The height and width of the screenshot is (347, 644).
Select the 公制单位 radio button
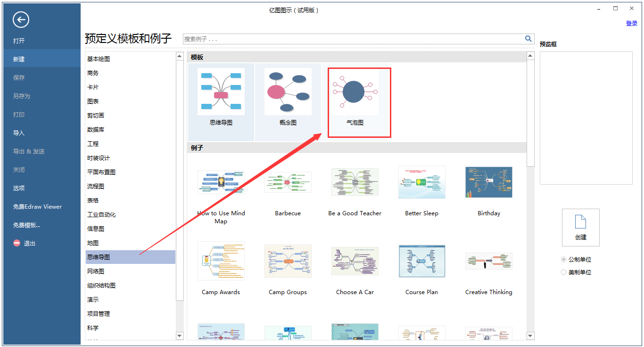pos(563,260)
